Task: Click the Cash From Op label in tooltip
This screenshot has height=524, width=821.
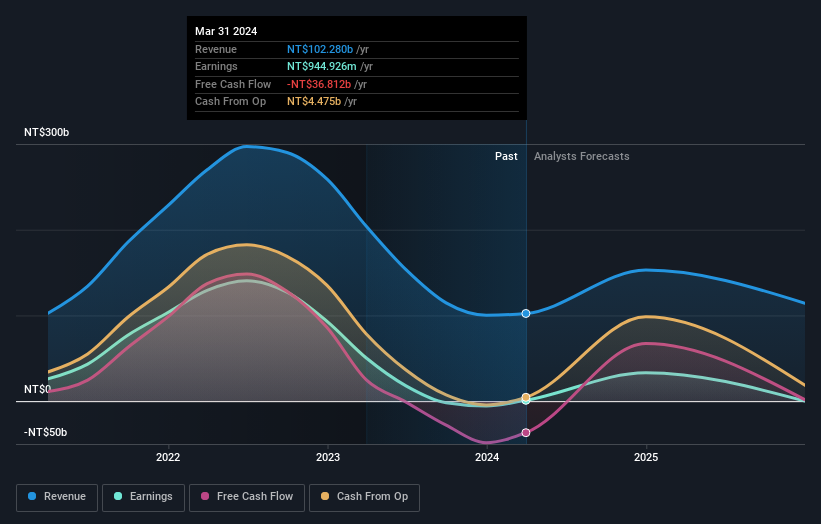Action: tap(230, 102)
